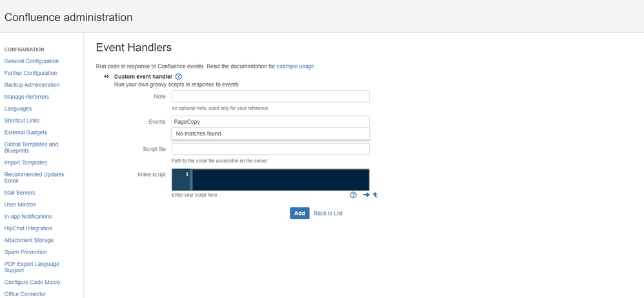
Task: Open Global Templates and Blueprints
Action: (x=31, y=147)
